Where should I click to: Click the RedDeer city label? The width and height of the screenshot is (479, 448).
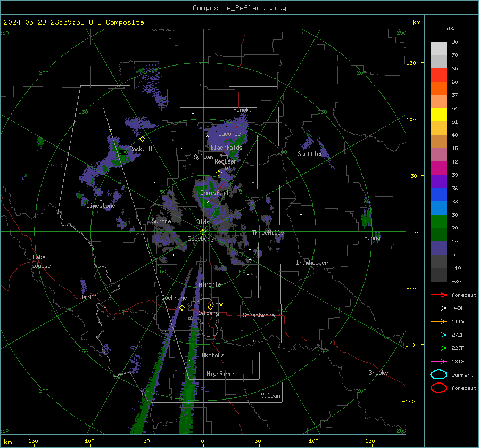pyautogui.click(x=226, y=161)
